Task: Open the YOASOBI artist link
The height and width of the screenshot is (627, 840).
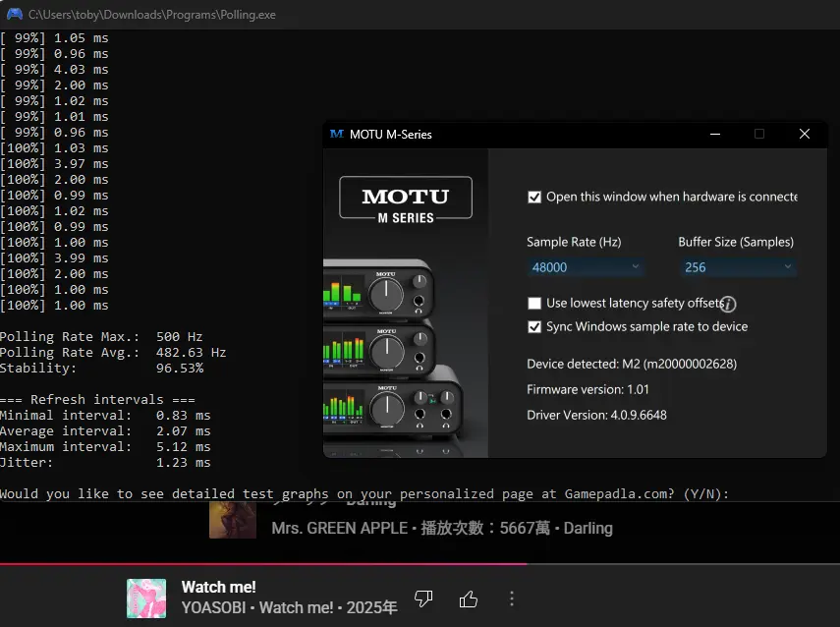Action: pyautogui.click(x=213, y=607)
